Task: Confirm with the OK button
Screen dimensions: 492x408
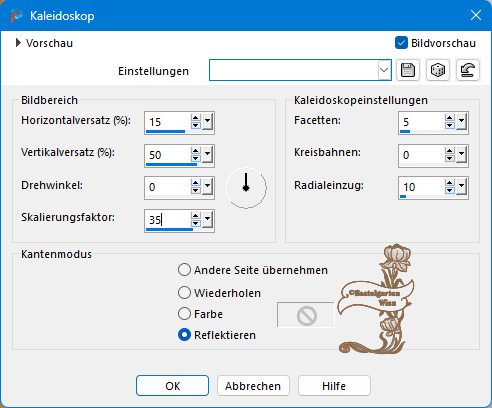Action: 173,386
